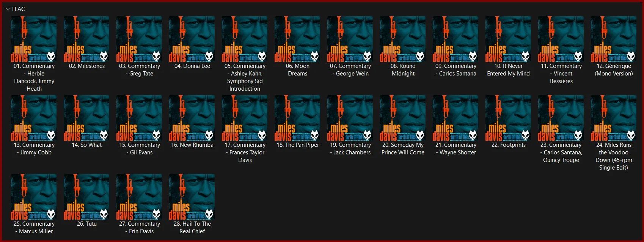
Task: Click thumbnail of 27. Commentary Erin Davis
Action: pyautogui.click(x=139, y=197)
